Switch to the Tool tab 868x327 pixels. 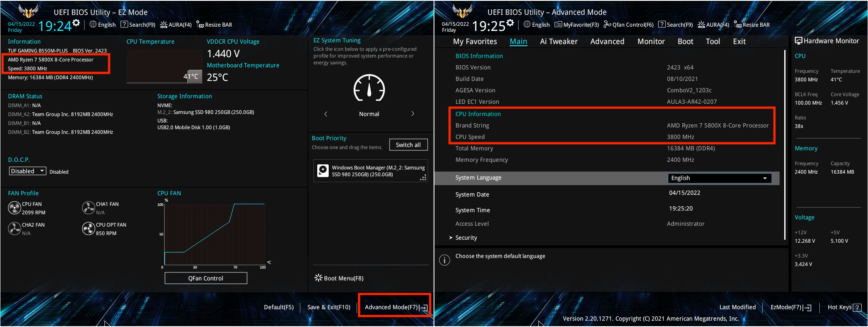click(713, 42)
